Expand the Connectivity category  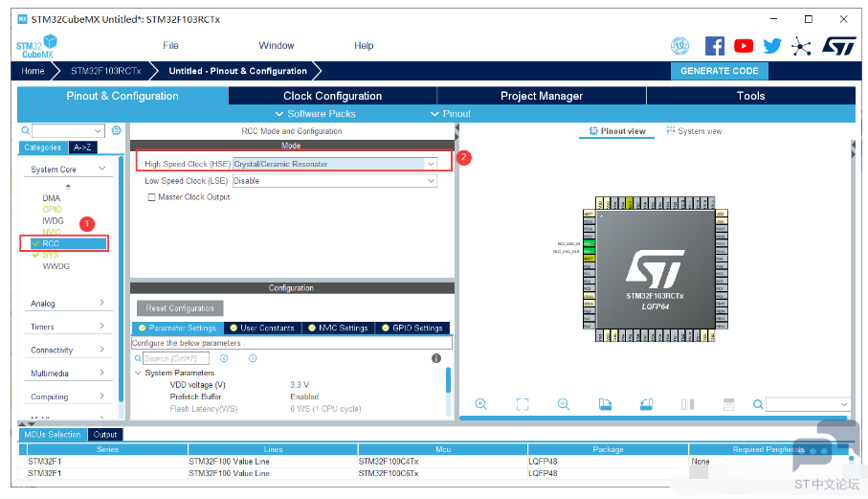tap(101, 349)
